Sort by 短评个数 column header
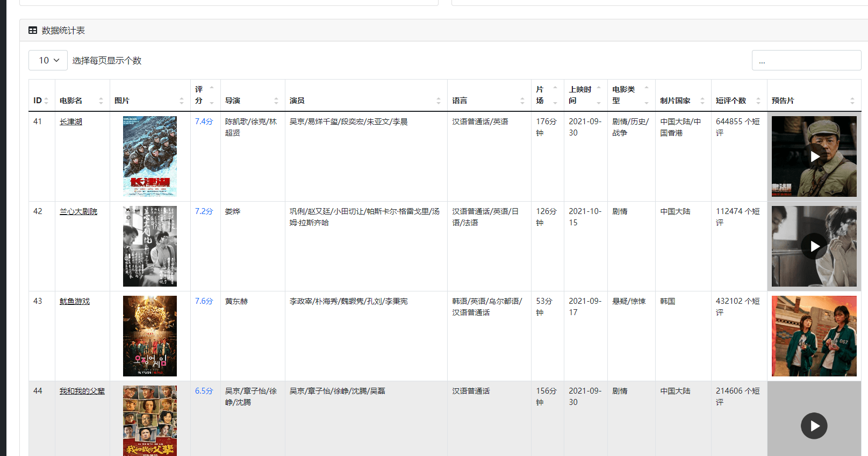Viewport: 868px width, 456px height. 739,96
